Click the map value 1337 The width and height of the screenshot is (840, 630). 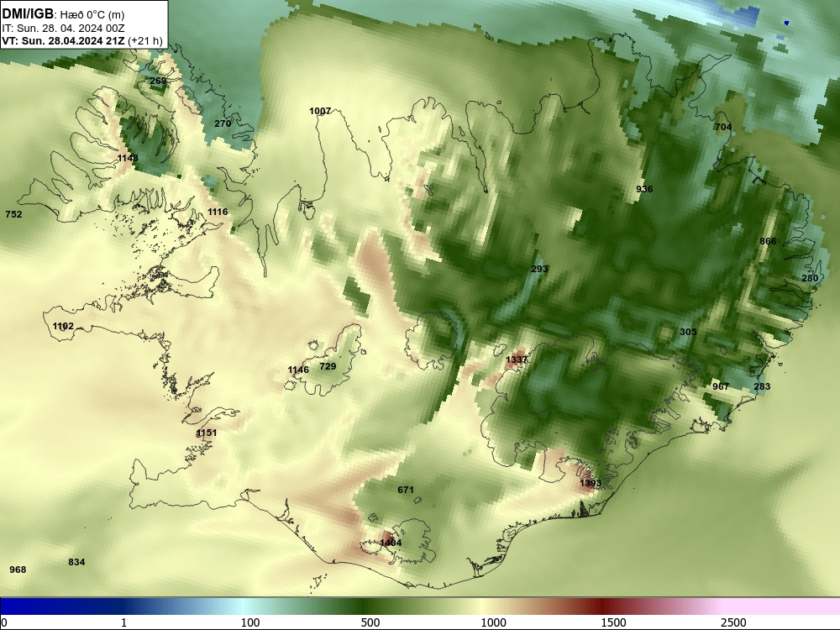pos(517,360)
